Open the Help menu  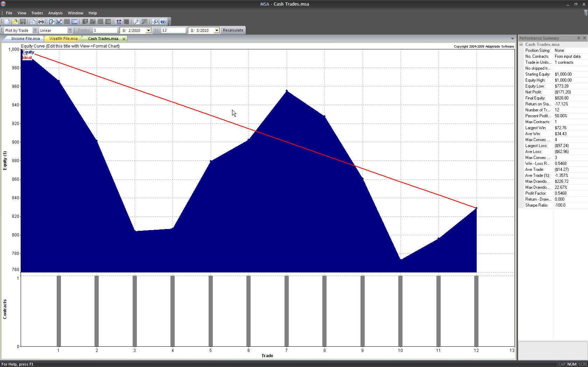pos(93,13)
